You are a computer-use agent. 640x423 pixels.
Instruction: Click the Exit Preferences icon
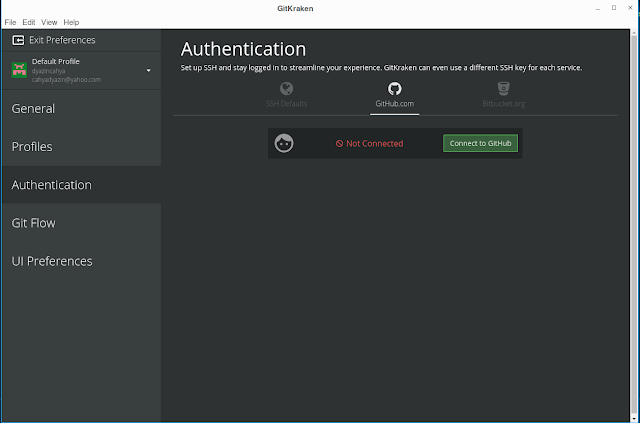(18, 40)
